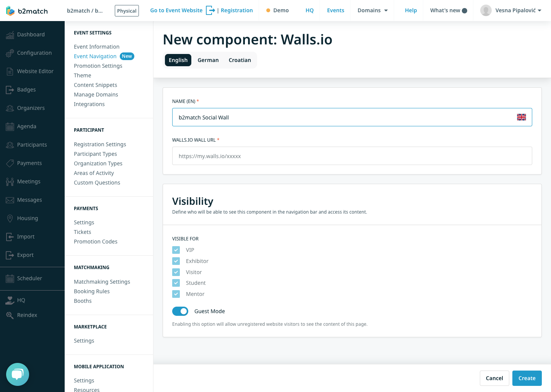
Task: Click the orange Demo status dot
Action: 268,11
